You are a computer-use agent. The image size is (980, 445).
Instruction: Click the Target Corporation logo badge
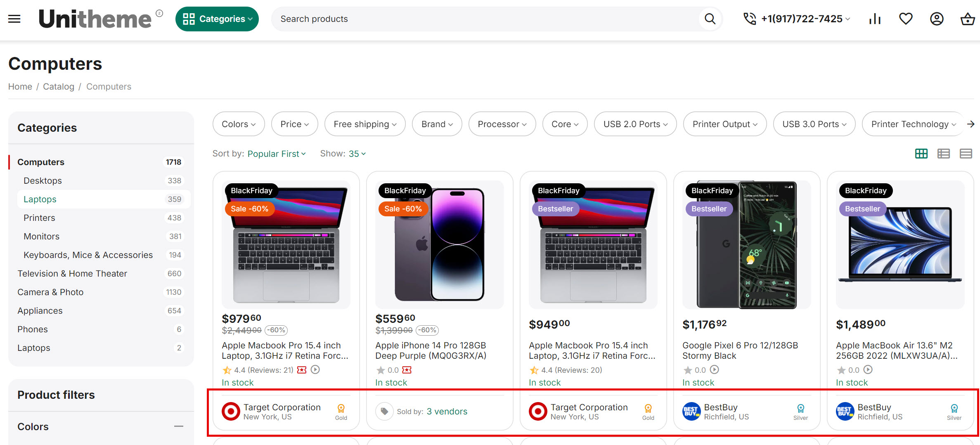pos(231,411)
